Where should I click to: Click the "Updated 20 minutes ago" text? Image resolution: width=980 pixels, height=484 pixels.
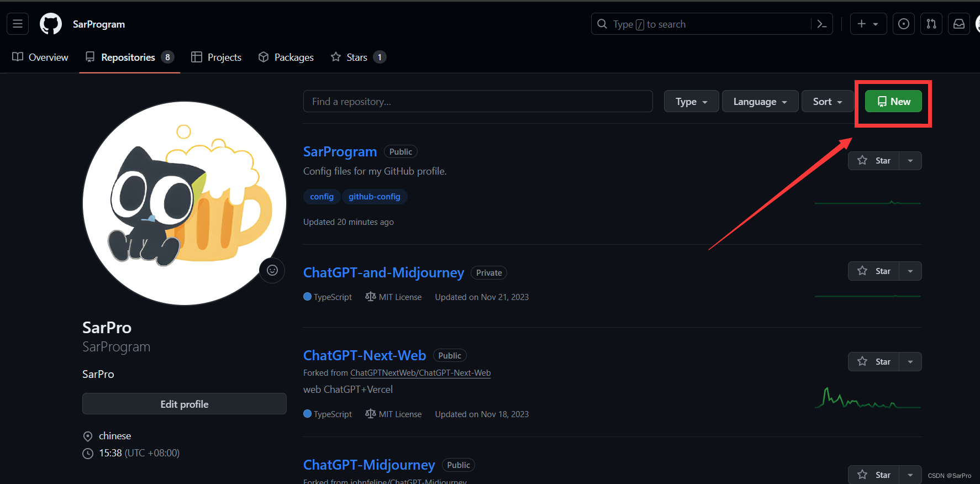[349, 222]
